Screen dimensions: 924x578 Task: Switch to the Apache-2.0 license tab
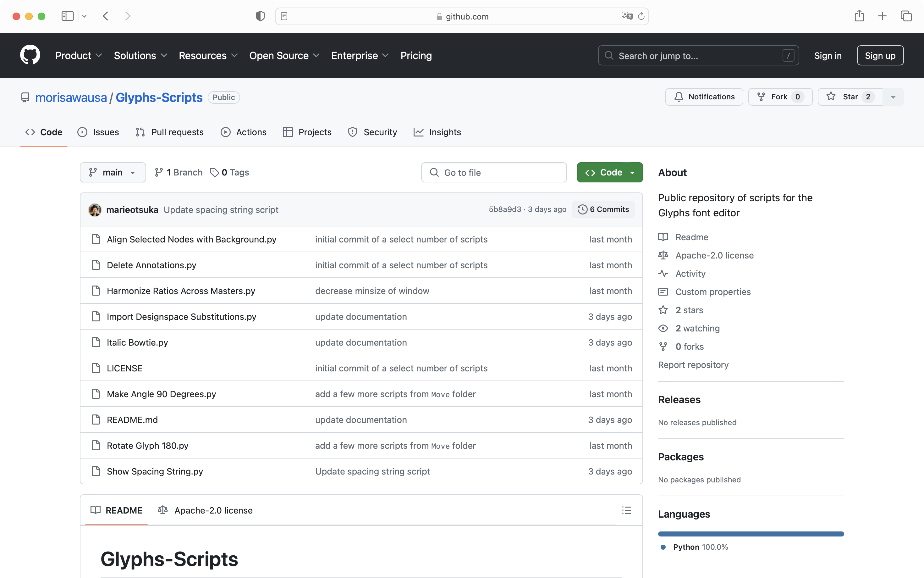click(205, 510)
